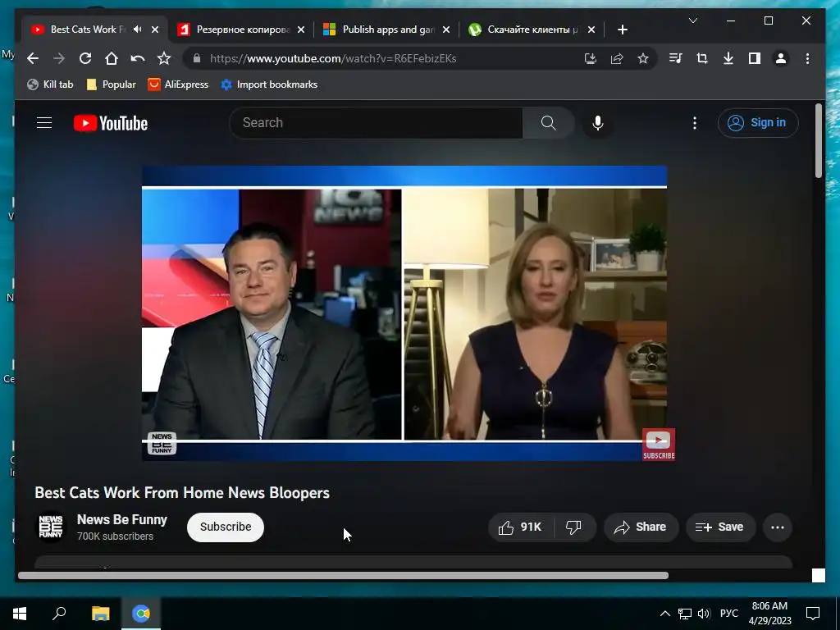Expand the tab search chevron
This screenshot has height=630, width=840.
pyautogui.click(x=692, y=21)
